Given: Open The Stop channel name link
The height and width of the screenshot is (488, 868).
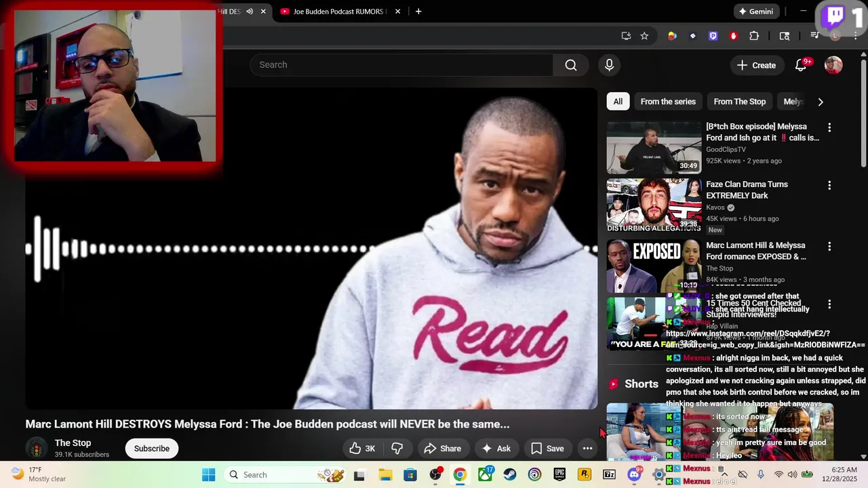Looking at the screenshot, I should (x=73, y=443).
